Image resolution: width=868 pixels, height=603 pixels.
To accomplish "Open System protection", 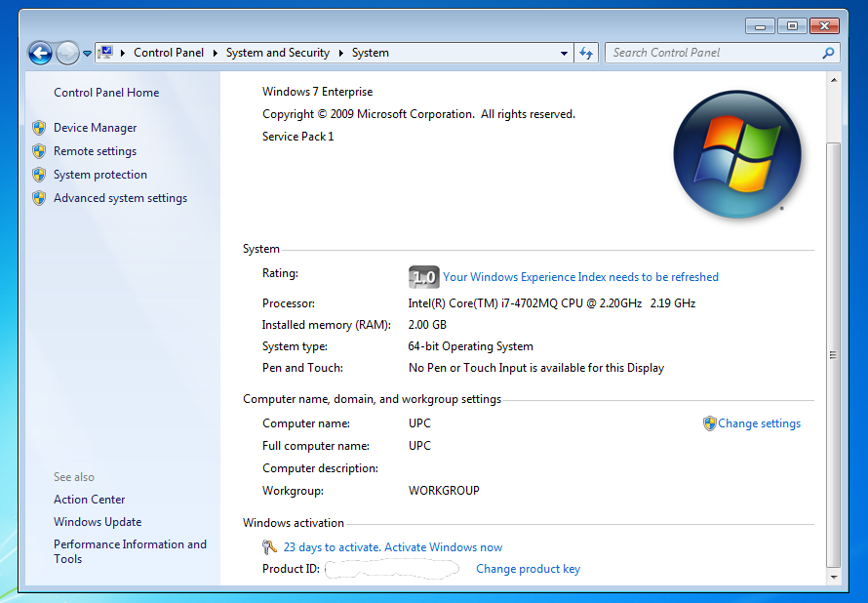I will [x=100, y=175].
